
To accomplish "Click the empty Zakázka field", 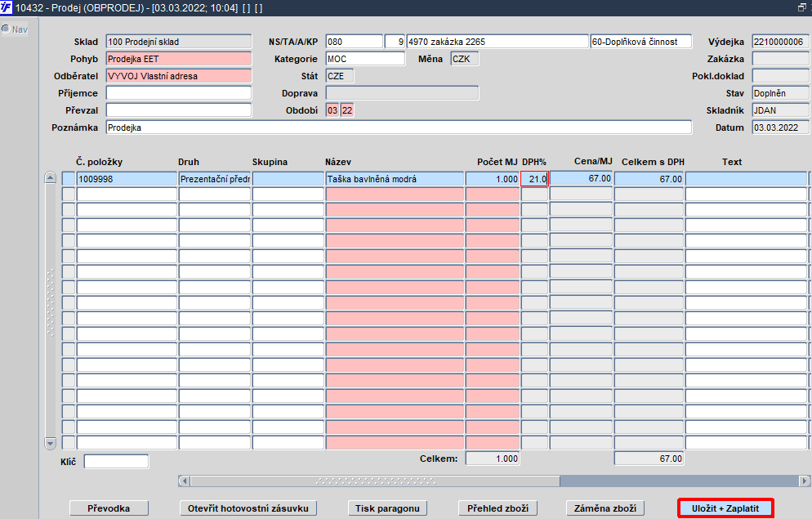I will coord(780,59).
